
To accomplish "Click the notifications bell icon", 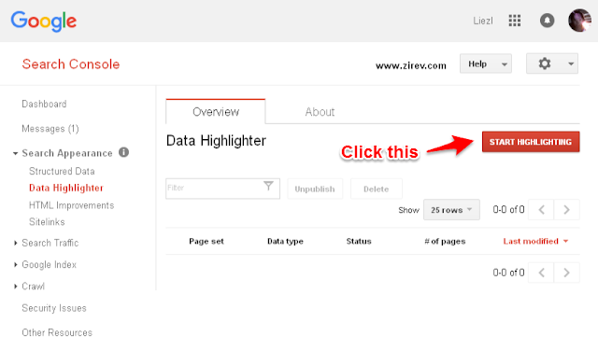I will 547,21.
